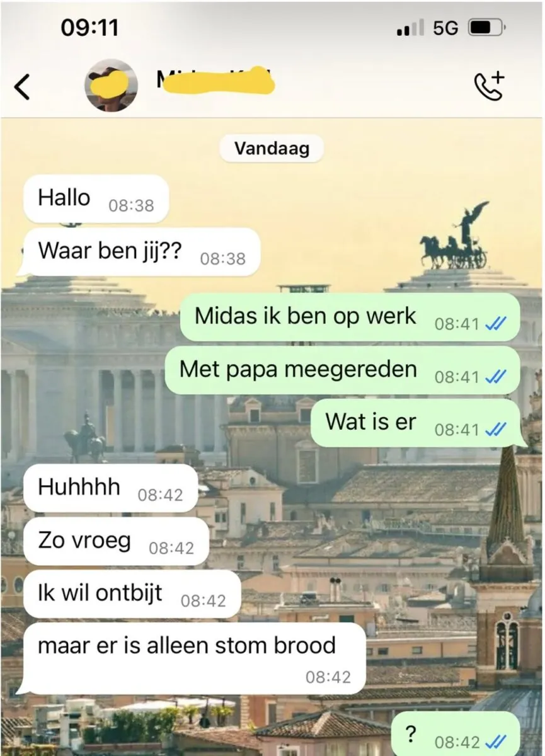This screenshot has width=545, height=756.
Task: Tap the back arrow in the chat header
Action: tap(22, 87)
